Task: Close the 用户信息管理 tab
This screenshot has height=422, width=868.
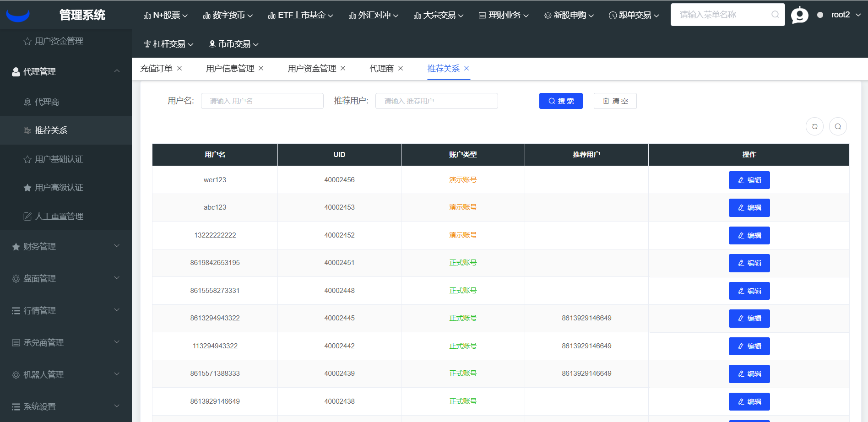Action: tap(261, 68)
